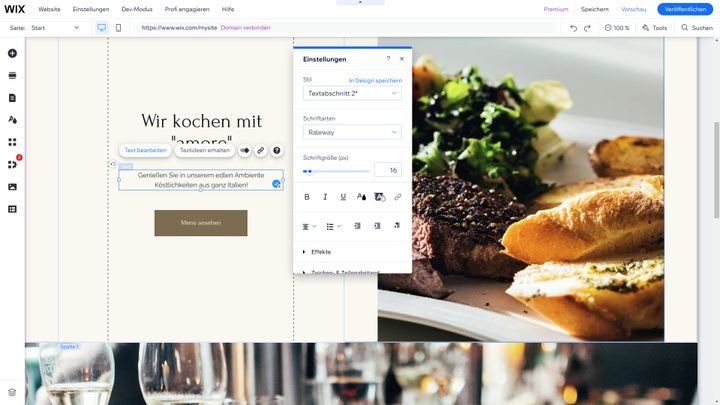The width and height of the screenshot is (720, 405).
Task: Click the WIX logo
Action: tap(15, 9)
